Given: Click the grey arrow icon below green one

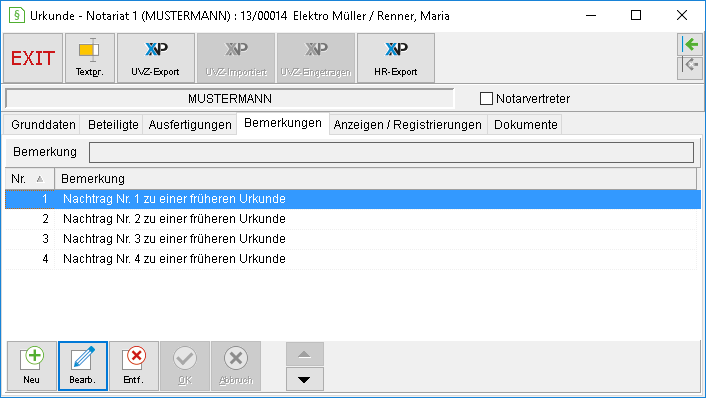Looking at the screenshot, I should (x=690, y=67).
